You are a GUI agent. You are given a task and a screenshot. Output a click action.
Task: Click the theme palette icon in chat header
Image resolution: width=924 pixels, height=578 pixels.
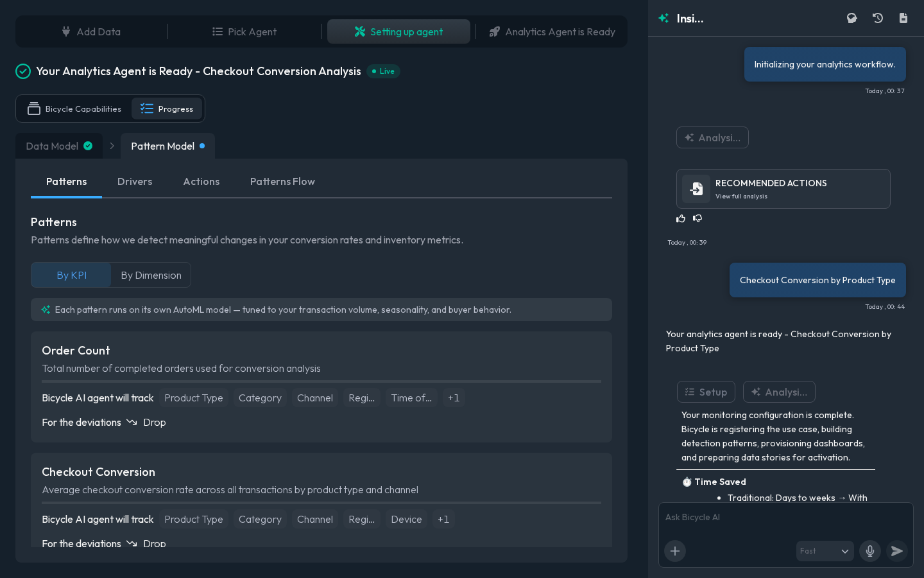(x=851, y=18)
